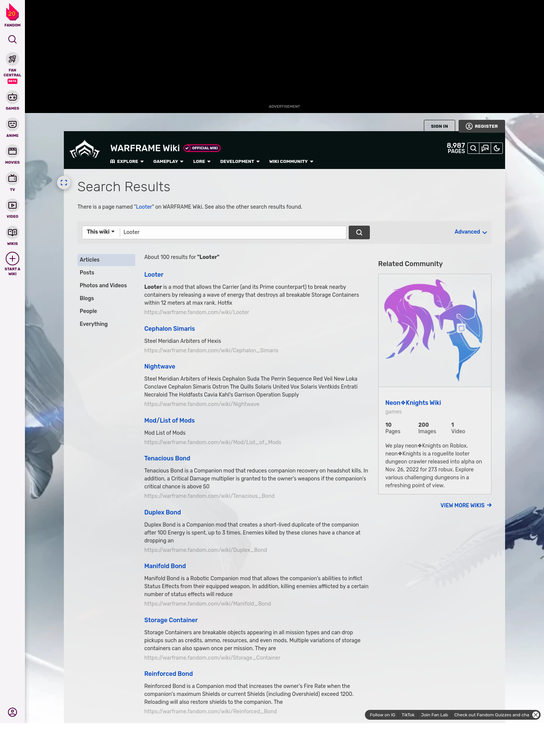Select the Photos and Videos filter

pyautogui.click(x=106, y=285)
